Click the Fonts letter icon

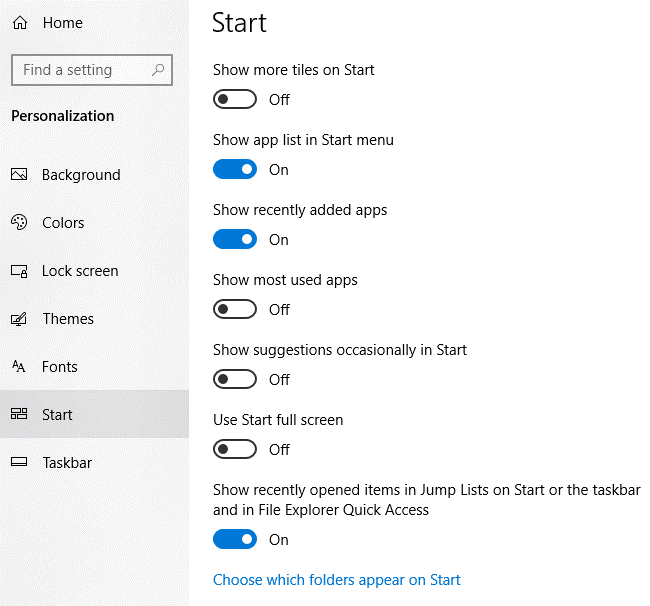(x=19, y=367)
